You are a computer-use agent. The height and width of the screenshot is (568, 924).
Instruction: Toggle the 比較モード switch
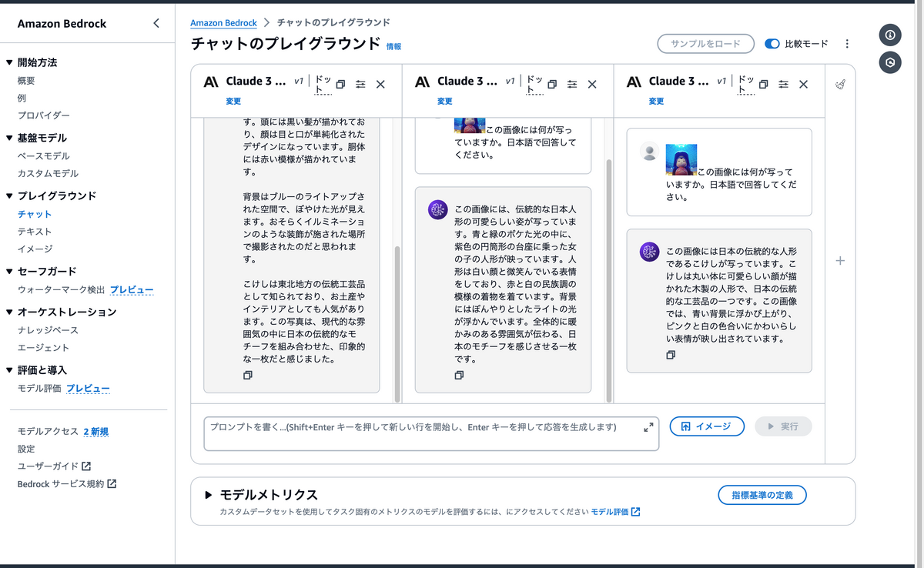[x=772, y=44]
